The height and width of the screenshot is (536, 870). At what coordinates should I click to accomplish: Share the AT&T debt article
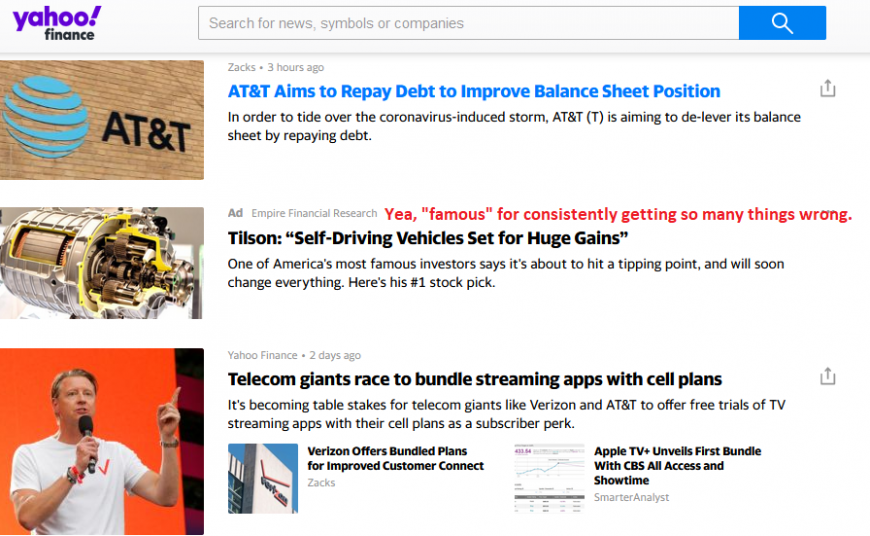[x=827, y=88]
